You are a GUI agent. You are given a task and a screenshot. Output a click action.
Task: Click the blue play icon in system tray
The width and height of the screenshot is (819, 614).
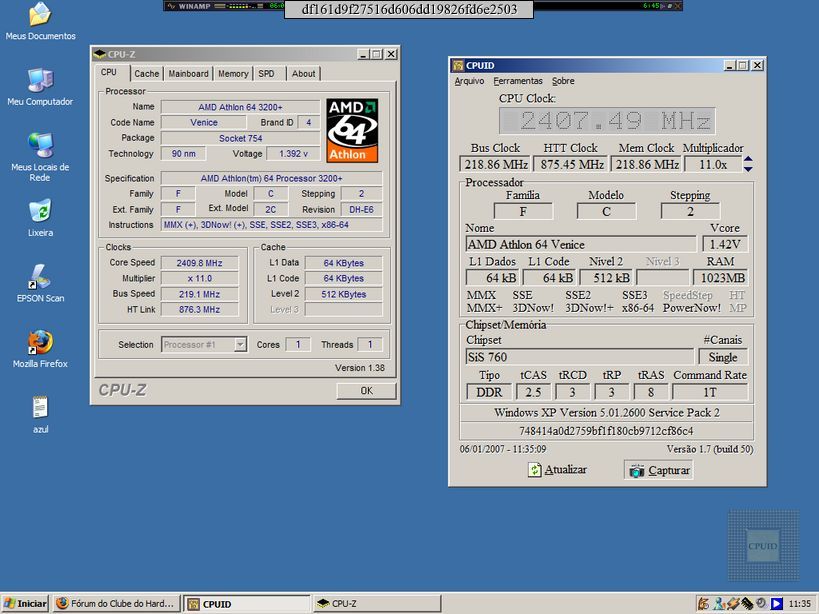click(x=777, y=604)
